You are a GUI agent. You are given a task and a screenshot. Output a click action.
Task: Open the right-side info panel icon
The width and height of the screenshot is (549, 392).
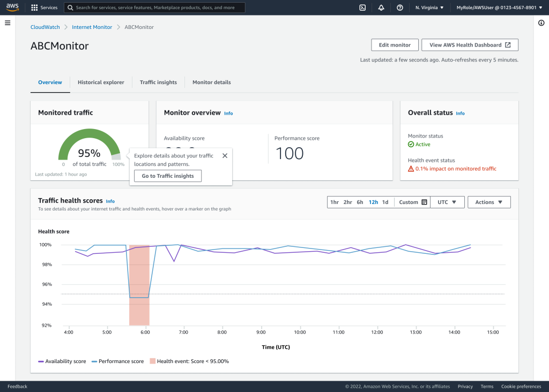[x=541, y=23]
